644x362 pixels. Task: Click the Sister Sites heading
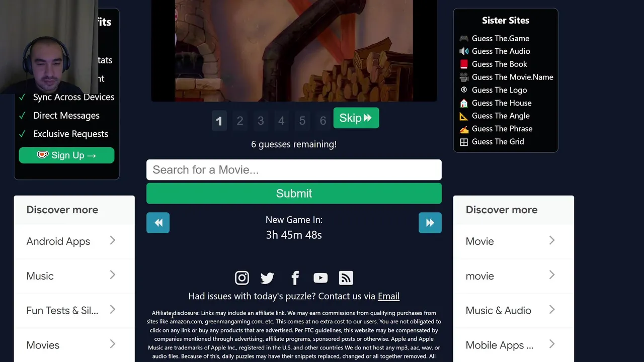[x=506, y=20]
